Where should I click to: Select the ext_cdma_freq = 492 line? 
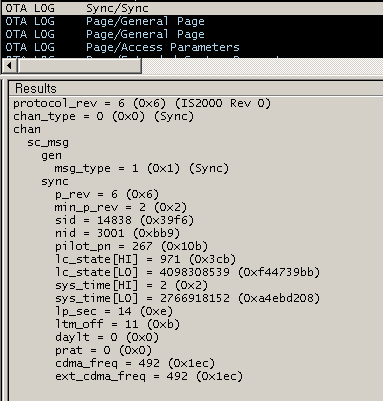coord(149,376)
